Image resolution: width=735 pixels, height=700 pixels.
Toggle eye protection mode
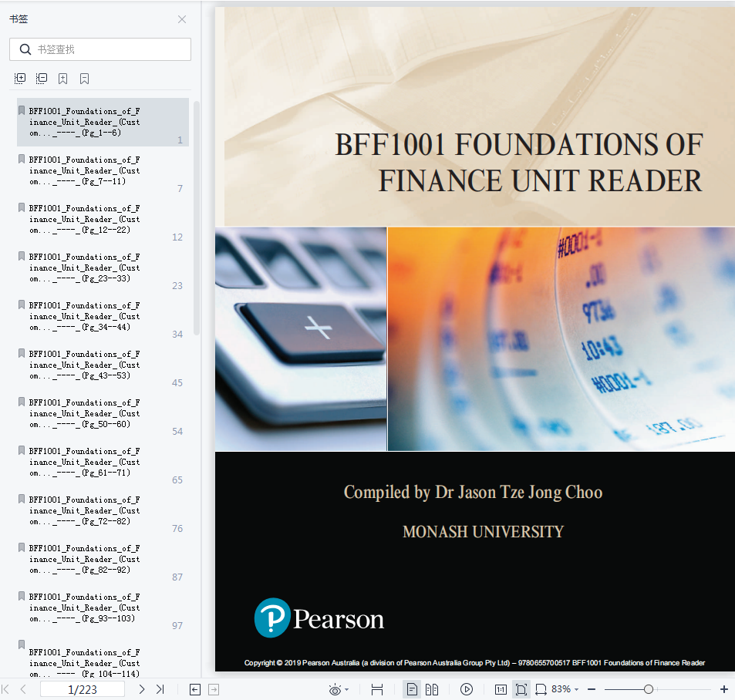(x=335, y=690)
